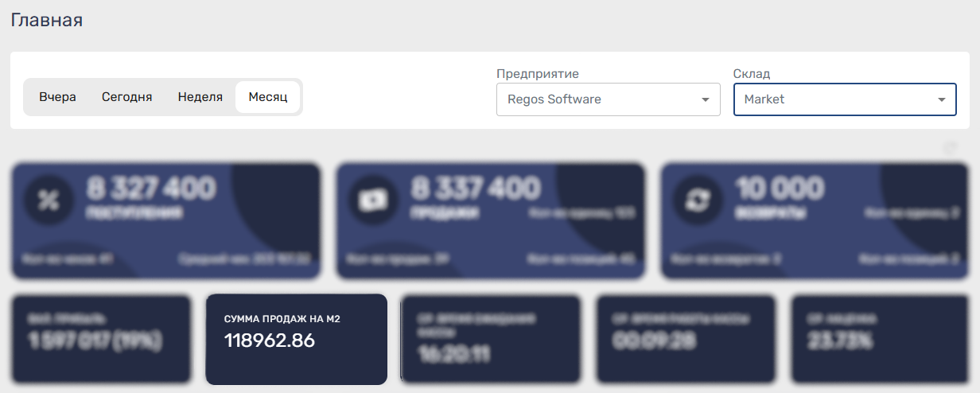Click the circular arrows icon on the returns card

coord(698,200)
